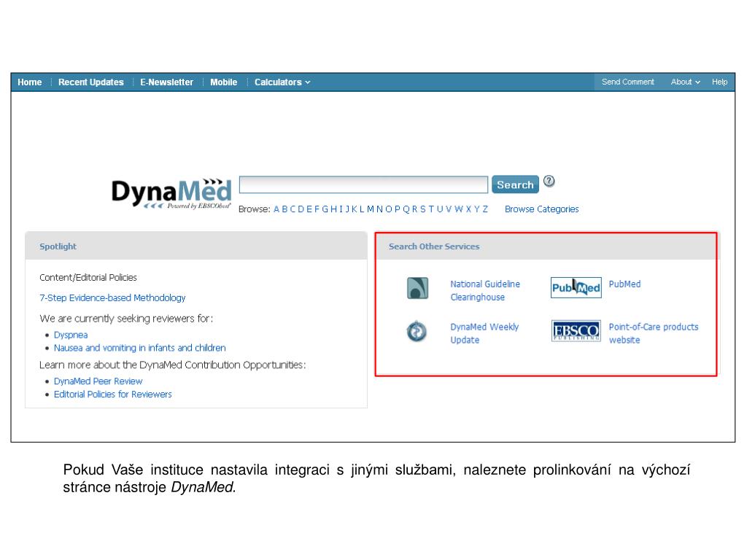Image resolution: width=747 pixels, height=560 pixels.
Task: Browse topics starting with letter H
Action: click(x=333, y=209)
